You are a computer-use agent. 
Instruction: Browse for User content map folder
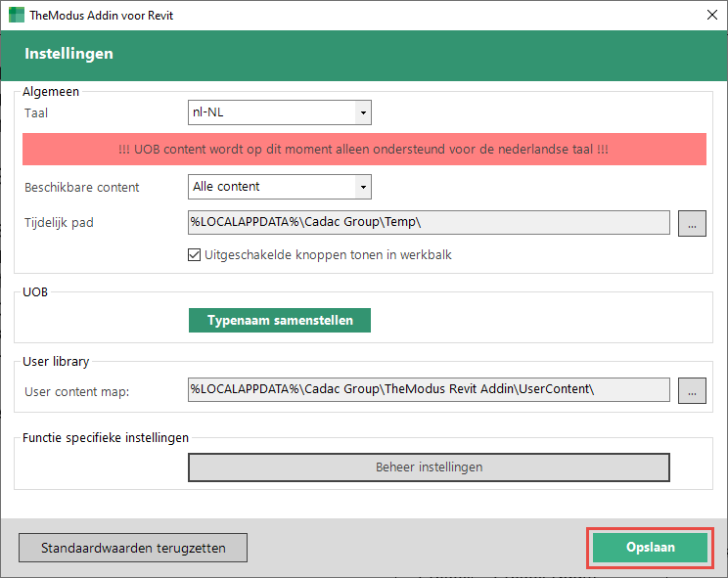[x=692, y=390]
